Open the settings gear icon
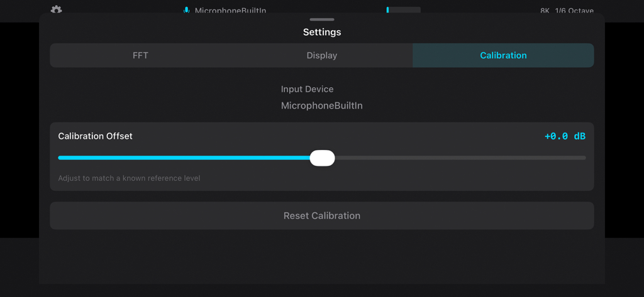644x297 pixels. pyautogui.click(x=56, y=9)
